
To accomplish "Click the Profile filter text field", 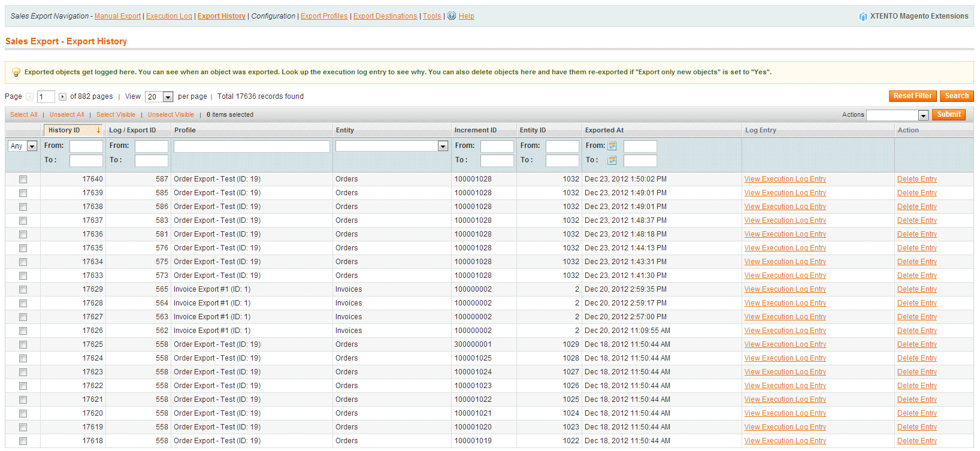I will (252, 146).
